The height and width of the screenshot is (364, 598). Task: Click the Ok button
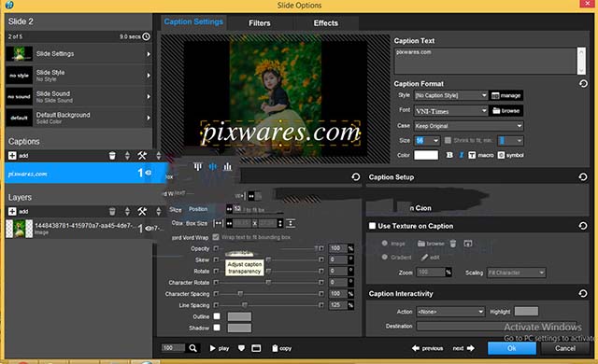point(512,348)
